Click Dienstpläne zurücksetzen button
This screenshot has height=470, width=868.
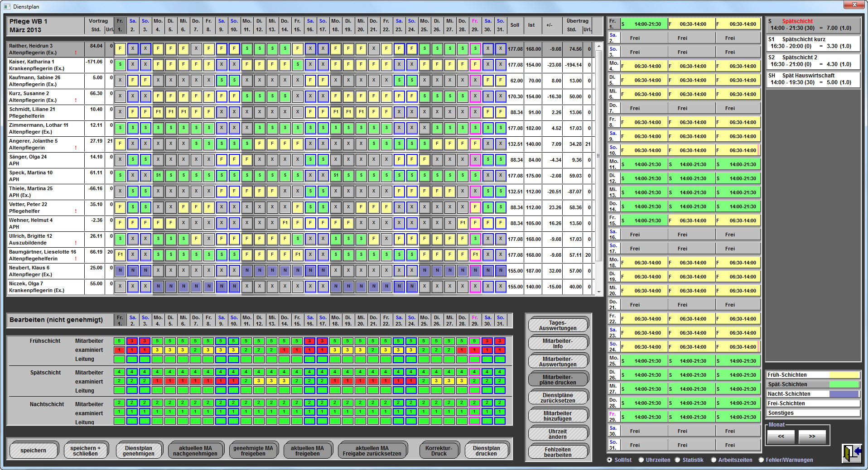pyautogui.click(x=558, y=398)
